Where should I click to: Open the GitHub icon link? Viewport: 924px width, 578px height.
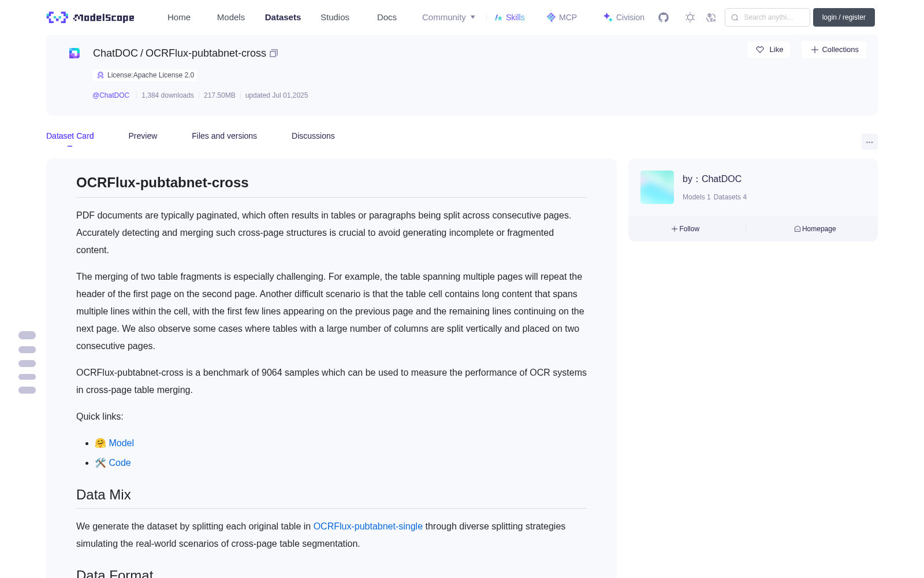click(664, 17)
